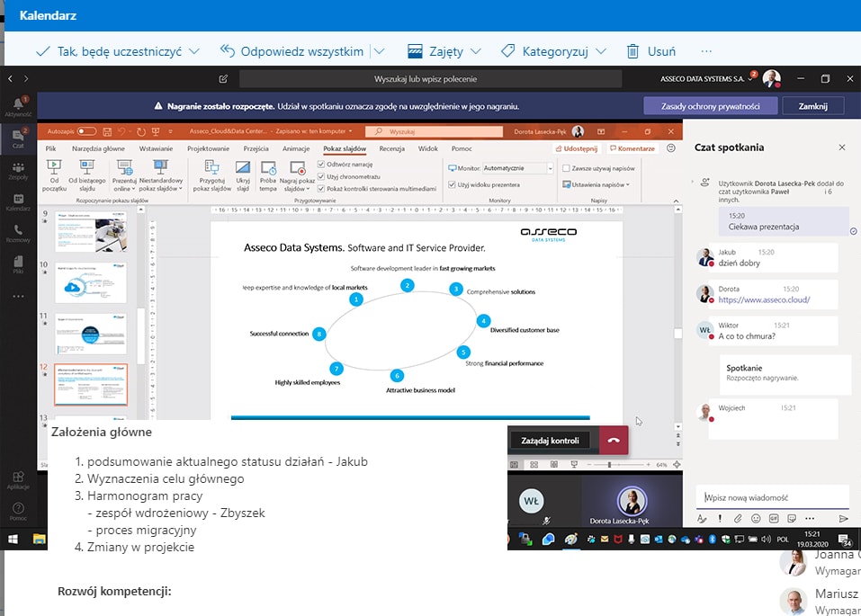This screenshot has height=616, width=861.
Task: Expand Prezentuj online dropdown
Action: [x=134, y=189]
